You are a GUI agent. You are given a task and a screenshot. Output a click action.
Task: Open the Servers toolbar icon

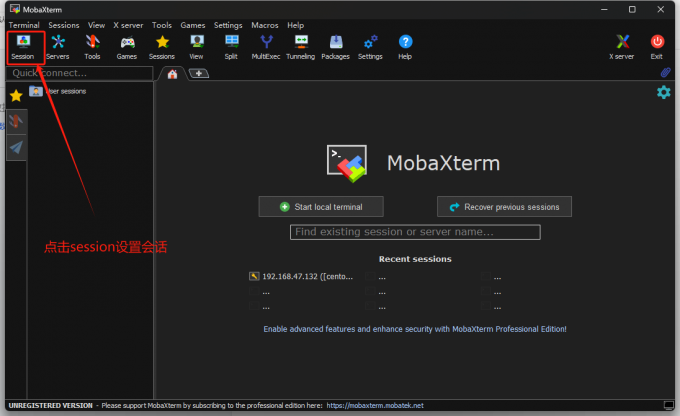point(58,47)
